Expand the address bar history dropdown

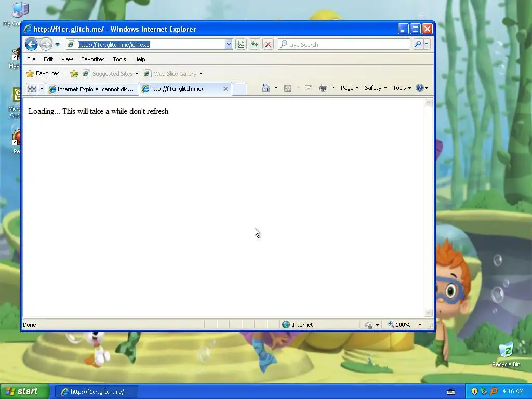(229, 45)
